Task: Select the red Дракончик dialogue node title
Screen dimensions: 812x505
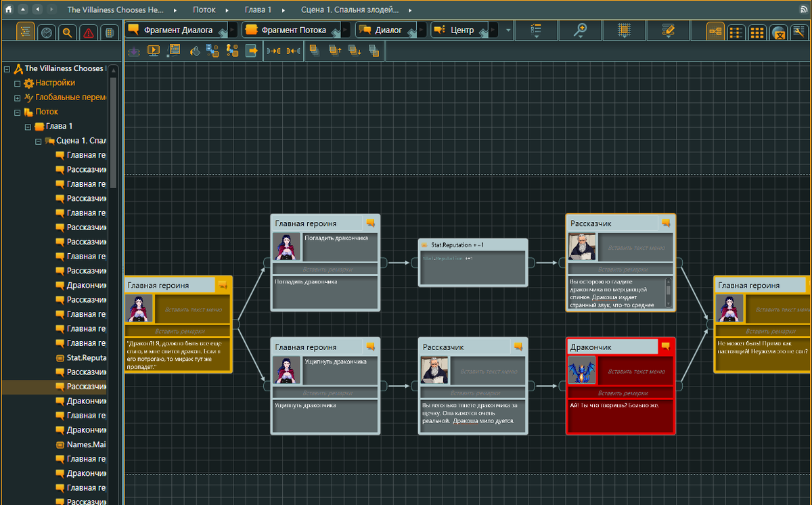Action: (x=613, y=347)
